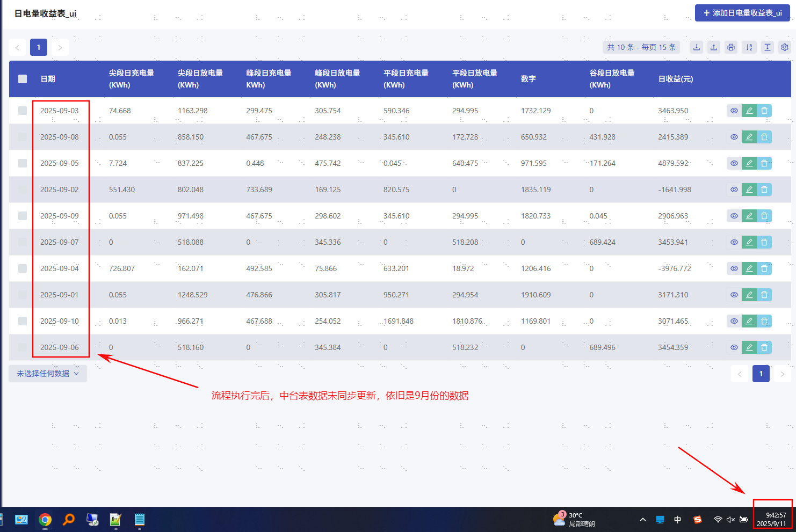Select page 1 in bottom pagination

[x=761, y=374]
